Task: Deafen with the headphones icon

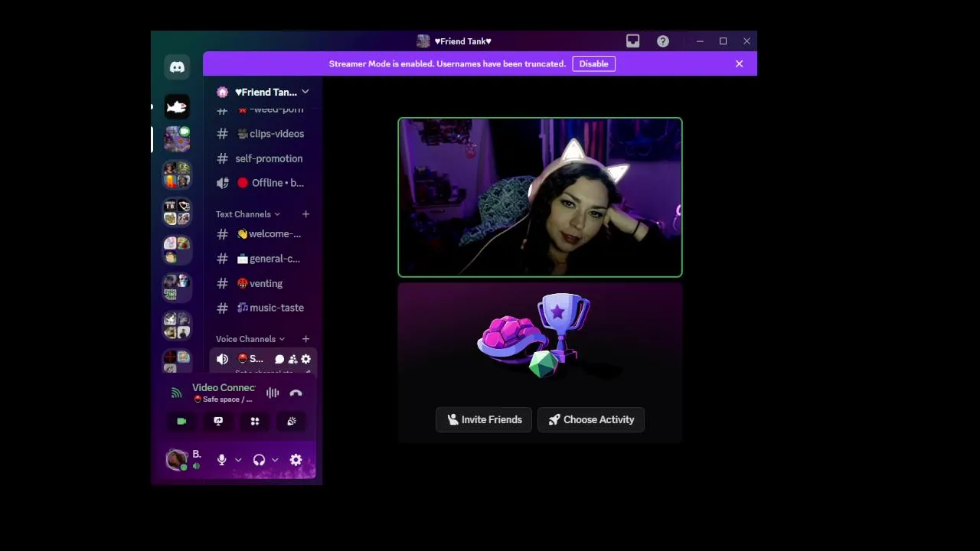Action: tap(259, 460)
